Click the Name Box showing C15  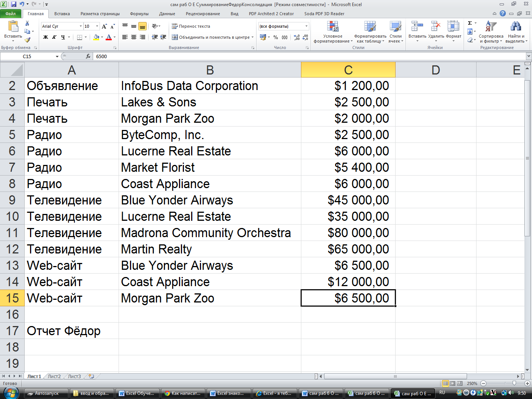pyautogui.click(x=28, y=56)
